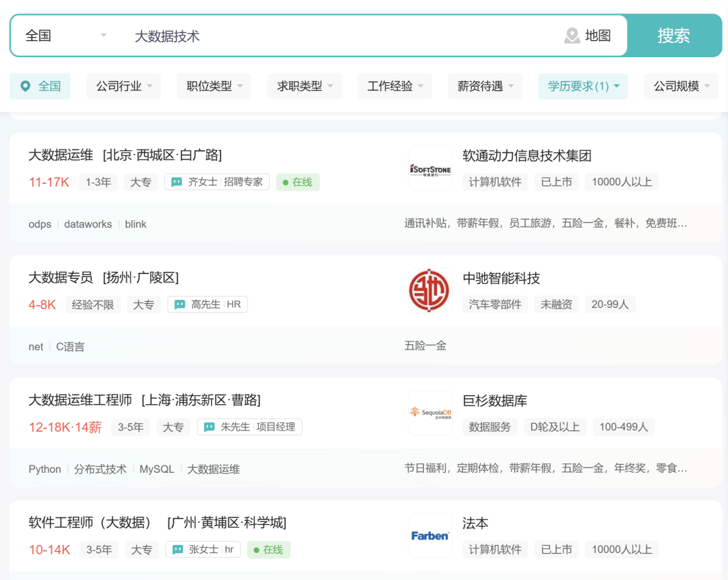This screenshot has height=580, width=728.
Task: Expand the 公司规模 filter
Action: [681, 86]
